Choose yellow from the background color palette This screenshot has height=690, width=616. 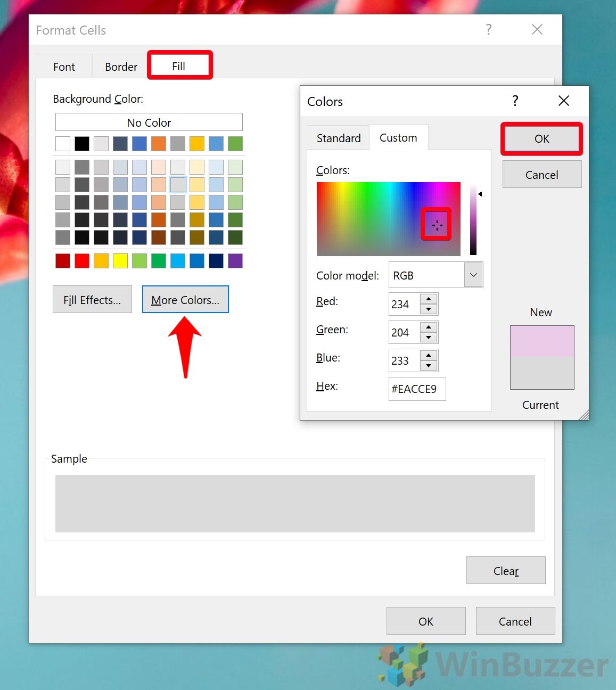coord(120,261)
